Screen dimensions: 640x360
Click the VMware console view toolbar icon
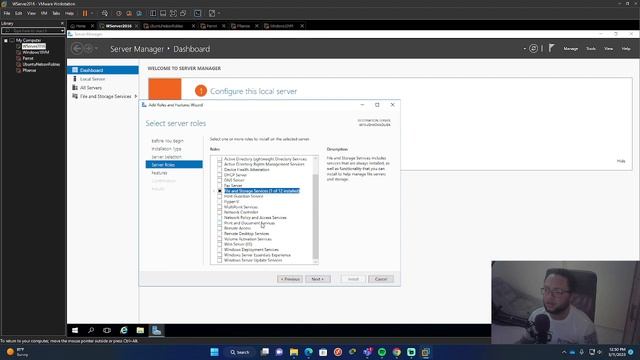(x=198, y=13)
